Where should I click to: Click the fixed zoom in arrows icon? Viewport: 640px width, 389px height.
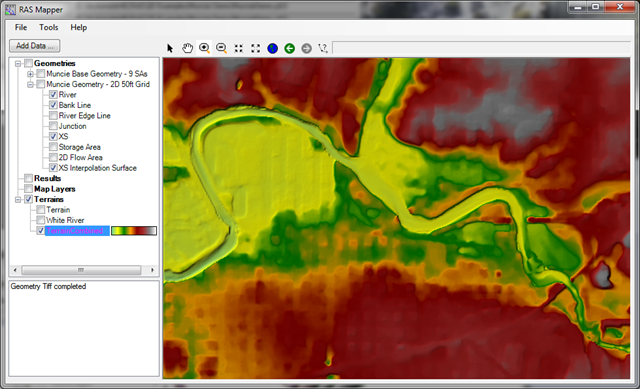238,49
